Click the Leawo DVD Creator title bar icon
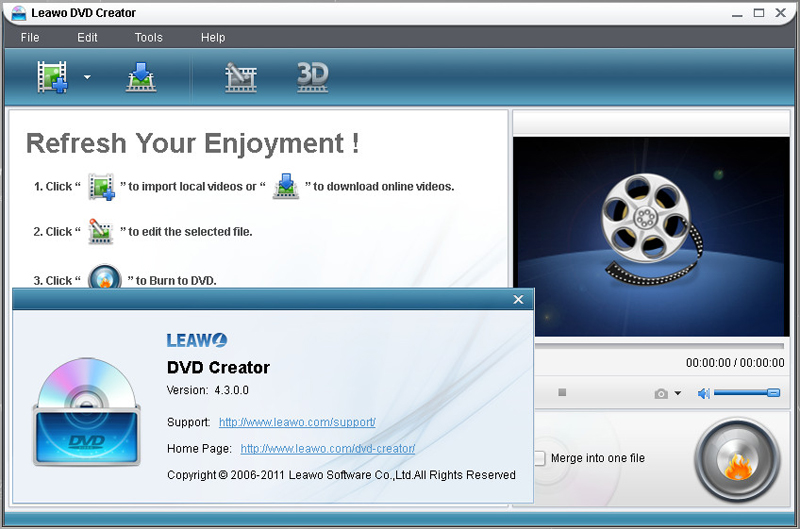 (x=19, y=13)
